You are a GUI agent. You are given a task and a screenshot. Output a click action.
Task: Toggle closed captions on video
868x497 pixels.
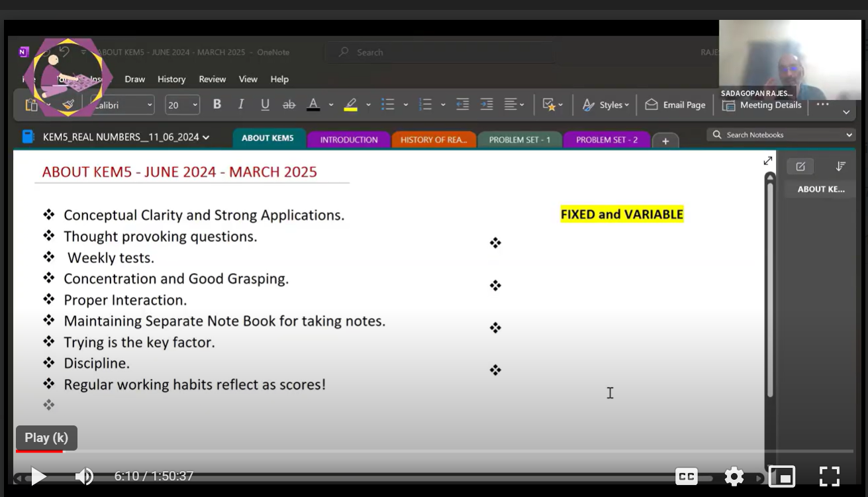click(687, 476)
